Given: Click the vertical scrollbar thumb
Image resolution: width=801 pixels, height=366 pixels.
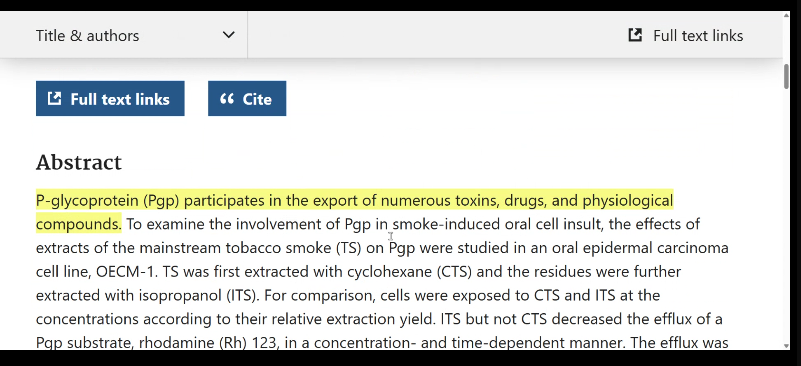Looking at the screenshot, I should [x=786, y=77].
